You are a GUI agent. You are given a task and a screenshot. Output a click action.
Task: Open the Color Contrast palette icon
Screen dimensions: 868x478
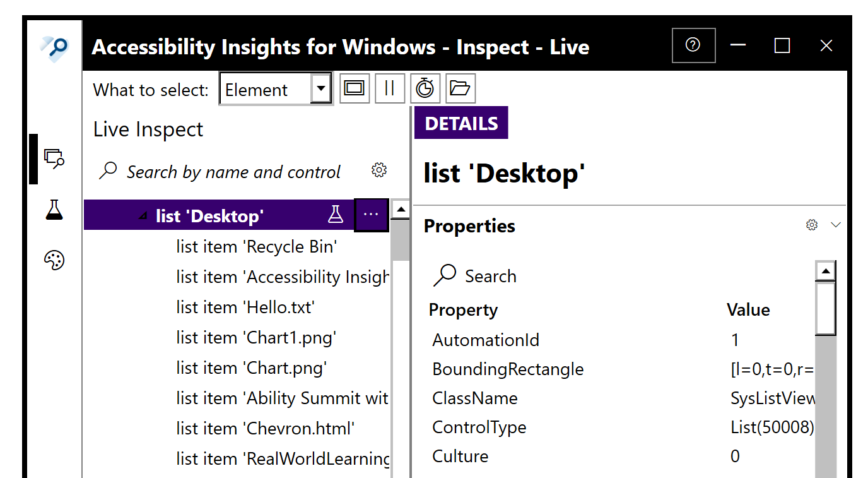click(x=54, y=260)
